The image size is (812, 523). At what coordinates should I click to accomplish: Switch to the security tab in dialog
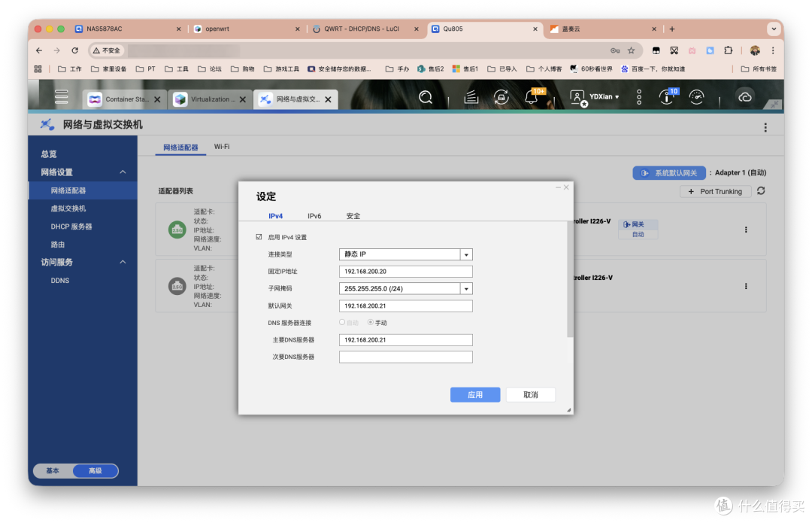pos(353,216)
